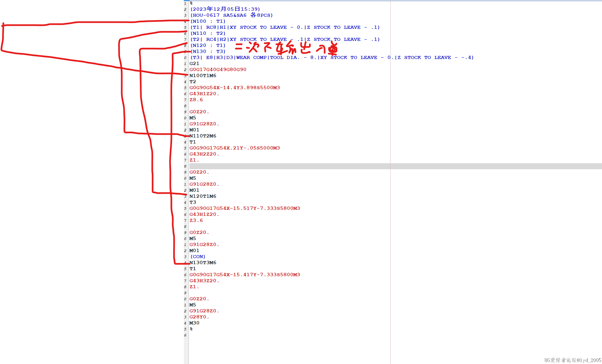The height and width of the screenshot is (364, 602).
Task: Click the "(N120 : T1)" comment
Action: tap(208, 45)
